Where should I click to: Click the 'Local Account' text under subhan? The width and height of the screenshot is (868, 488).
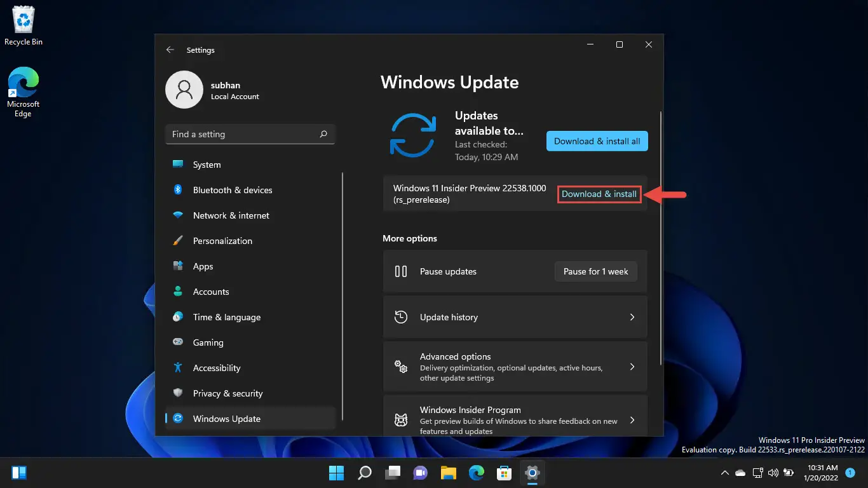pyautogui.click(x=235, y=97)
